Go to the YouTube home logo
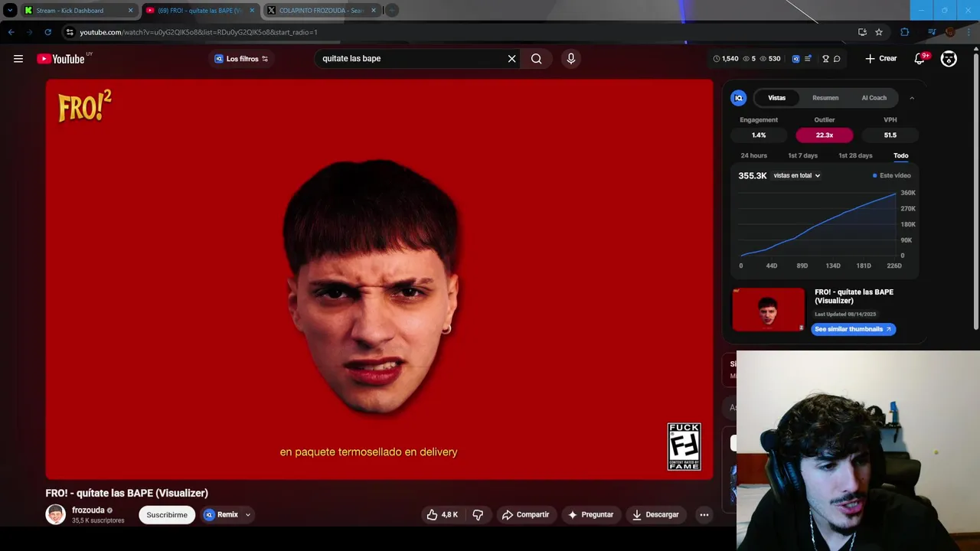Viewport: 980px width, 551px height. tap(60, 59)
